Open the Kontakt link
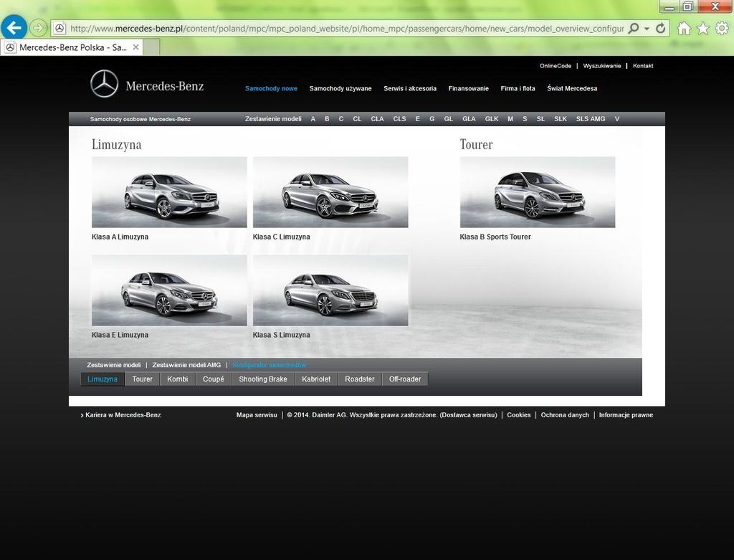 (643, 66)
